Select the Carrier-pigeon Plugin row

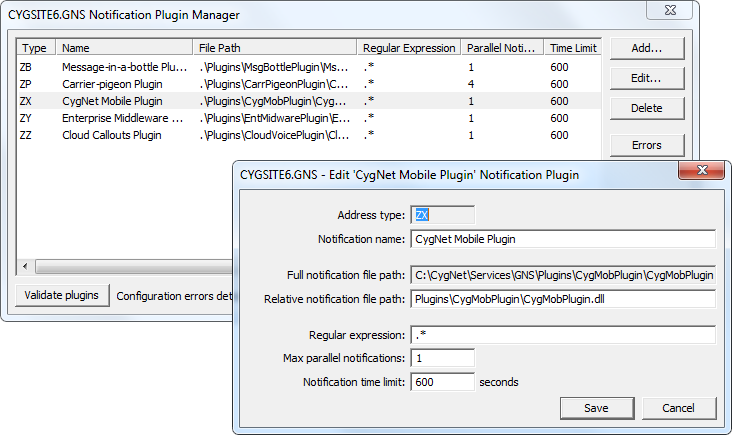pos(309,84)
